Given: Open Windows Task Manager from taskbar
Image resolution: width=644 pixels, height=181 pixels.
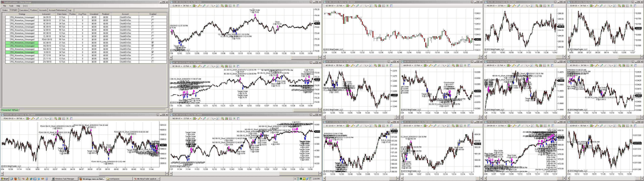Looking at the screenshot, I should click(x=65, y=179).
